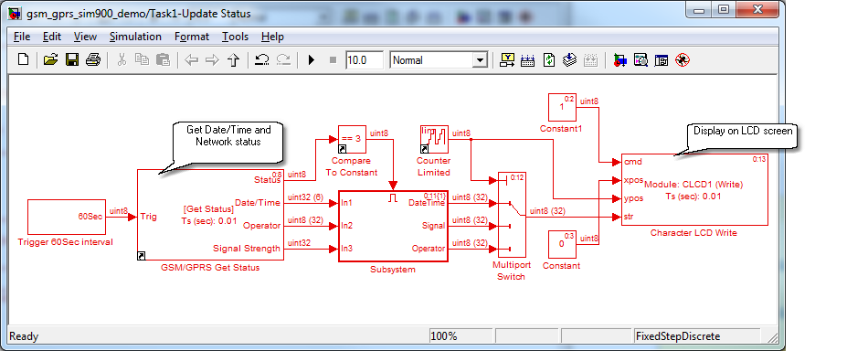Open the Model Explorer toolbar icon
The width and height of the screenshot is (868, 351).
pos(641,59)
